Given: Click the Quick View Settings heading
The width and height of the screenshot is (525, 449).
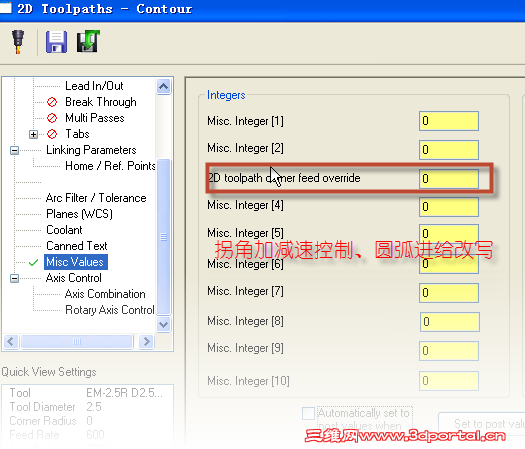Looking at the screenshot, I should [49, 372].
